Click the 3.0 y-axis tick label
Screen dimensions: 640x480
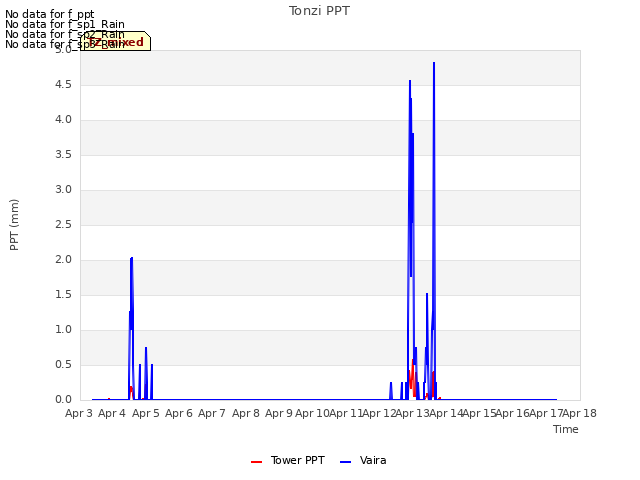point(63,189)
